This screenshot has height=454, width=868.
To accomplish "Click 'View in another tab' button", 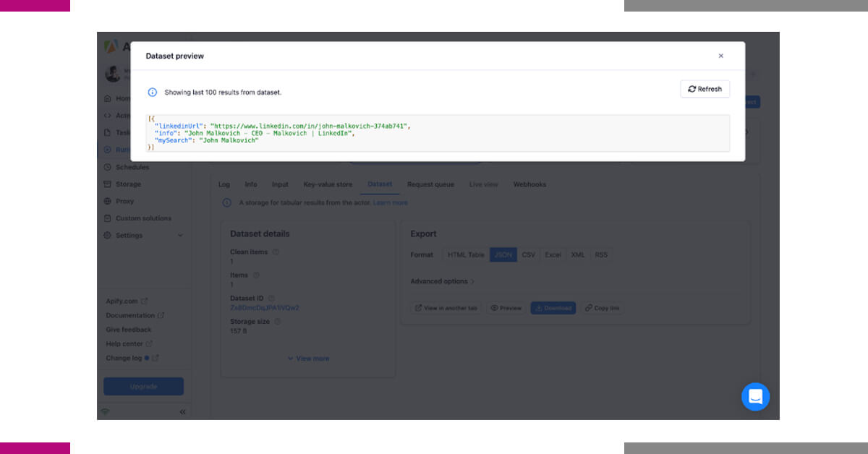I will click(446, 308).
